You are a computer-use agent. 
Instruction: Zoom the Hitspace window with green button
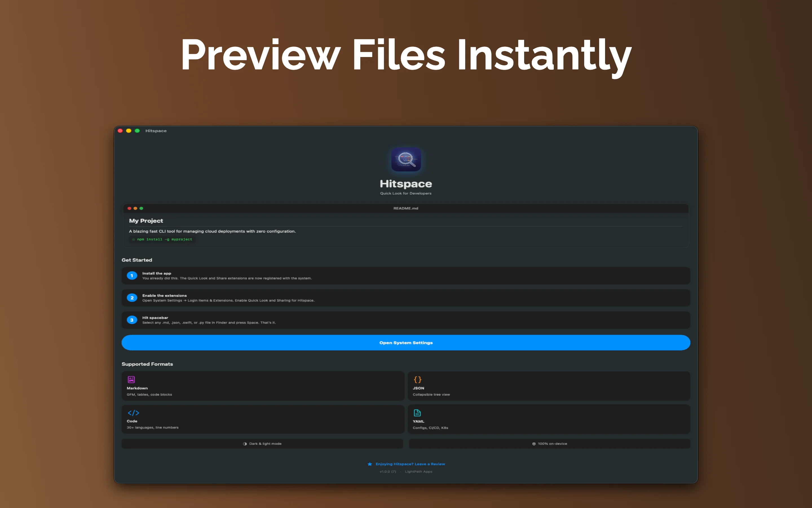(x=137, y=131)
